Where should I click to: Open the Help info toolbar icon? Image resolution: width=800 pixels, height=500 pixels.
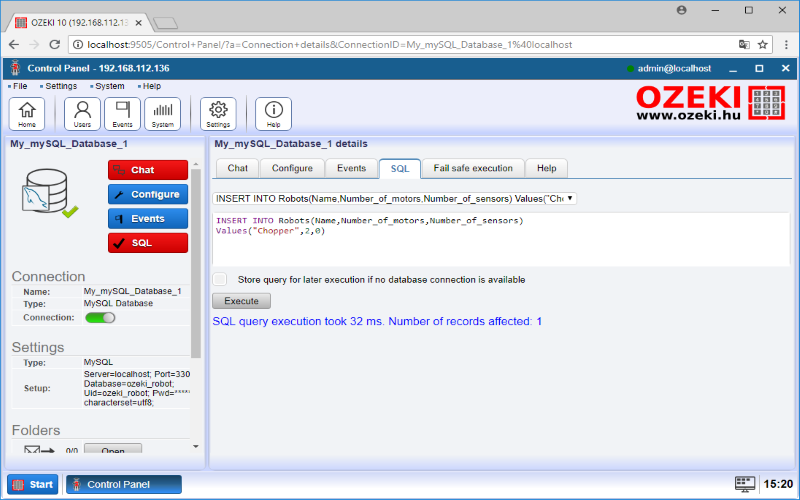(x=273, y=114)
